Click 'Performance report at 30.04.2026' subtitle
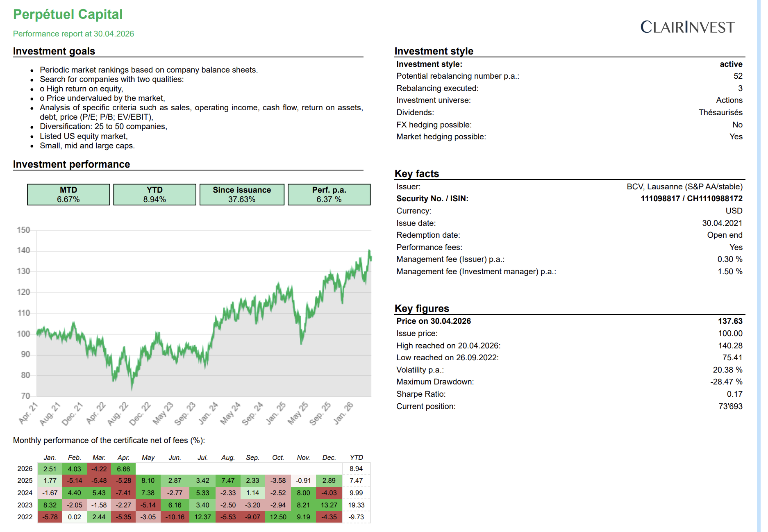This screenshot has width=768, height=532. pos(73,34)
